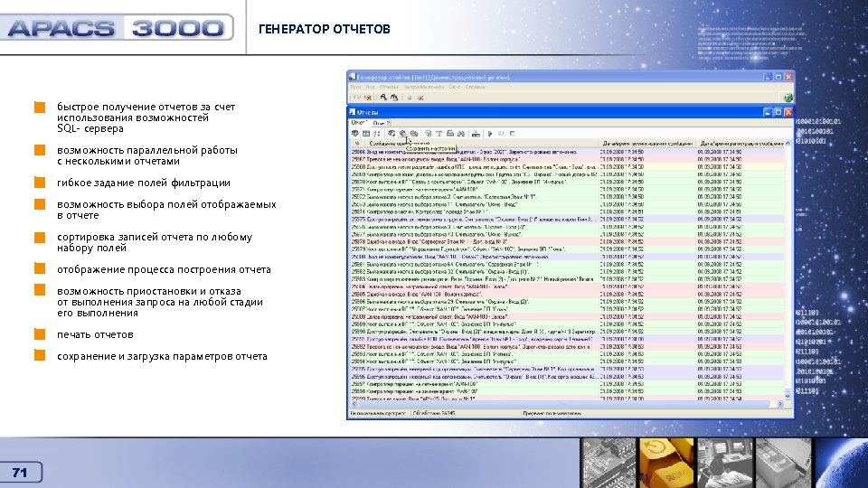The image size is (868, 488).
Task: Select report row number 25986
Action: click(x=567, y=302)
